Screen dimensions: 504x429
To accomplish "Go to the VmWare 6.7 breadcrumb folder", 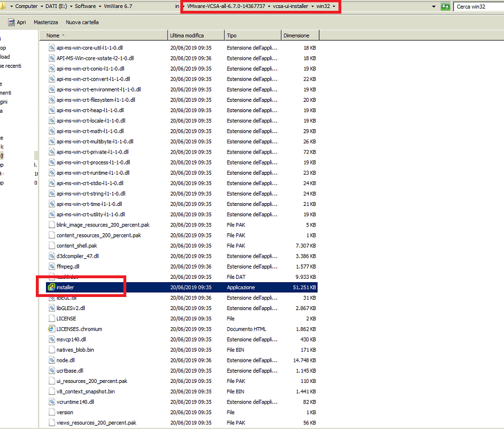I will click(x=118, y=6).
